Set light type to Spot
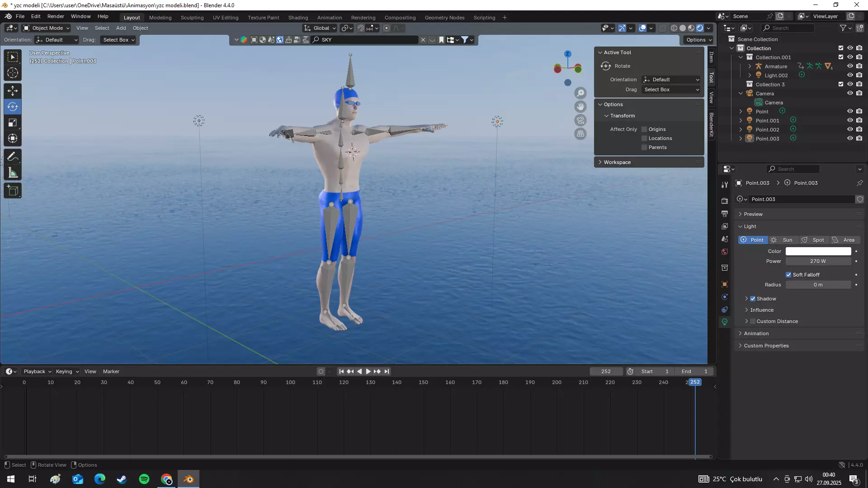This screenshot has height=488, width=868. tap(813, 240)
